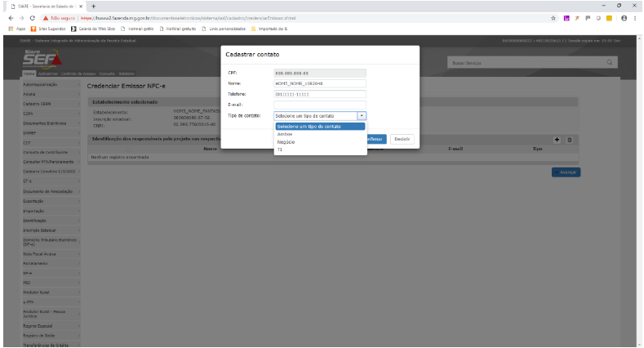This screenshot has height=348, width=644.
Task: Open a new browser tab
Action: [x=94, y=6]
